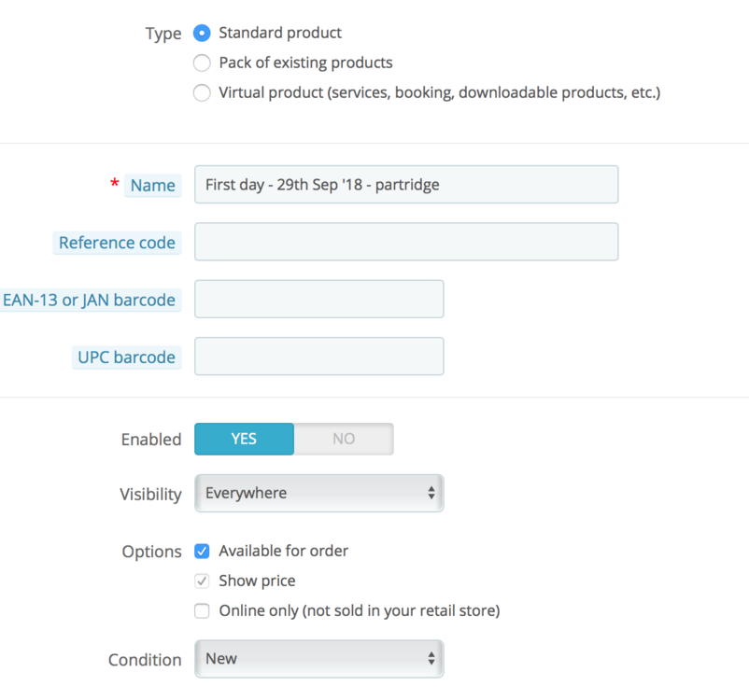This screenshot has height=700, width=749.
Task: Click the UPC barcode label
Action: pyautogui.click(x=126, y=357)
